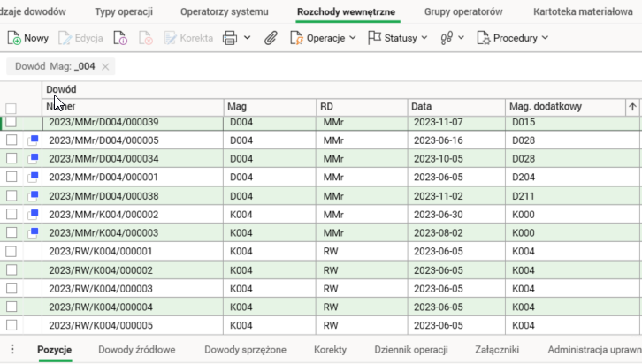Select document number 2023/MMr/K004/000002

103,215
